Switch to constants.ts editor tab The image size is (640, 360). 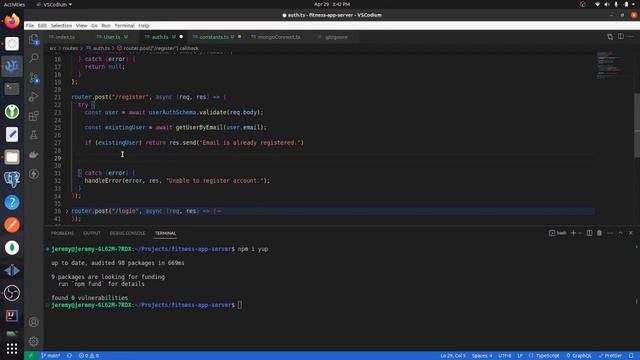[x=214, y=37]
